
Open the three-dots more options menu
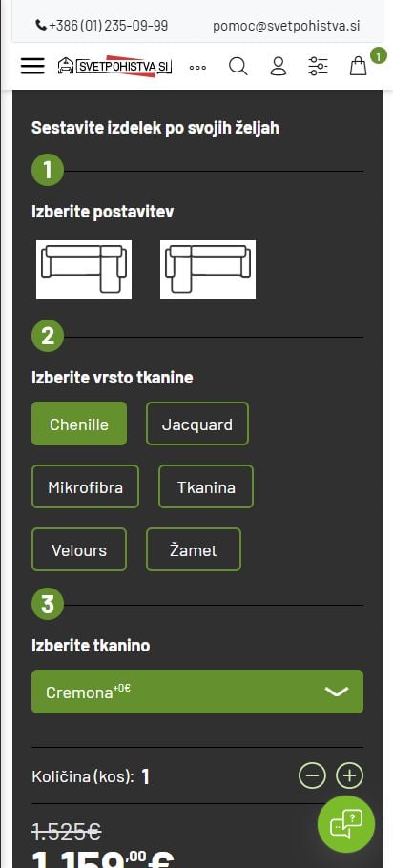[x=197, y=68]
